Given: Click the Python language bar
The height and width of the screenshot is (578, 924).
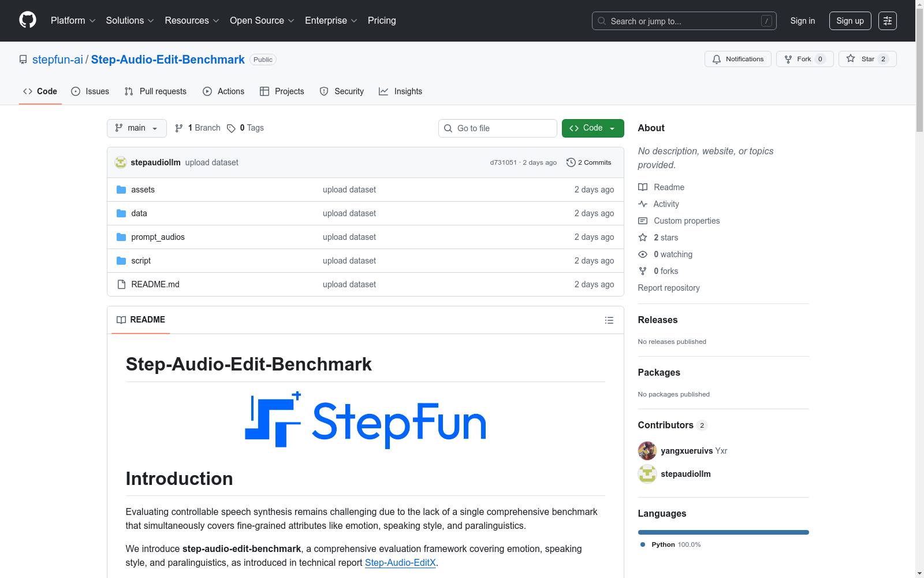Looking at the screenshot, I should 724,532.
